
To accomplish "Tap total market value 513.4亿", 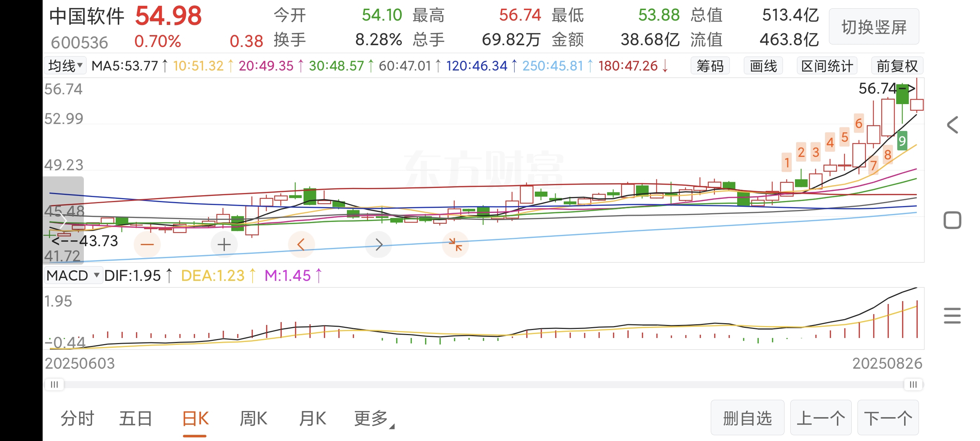I will [x=790, y=15].
